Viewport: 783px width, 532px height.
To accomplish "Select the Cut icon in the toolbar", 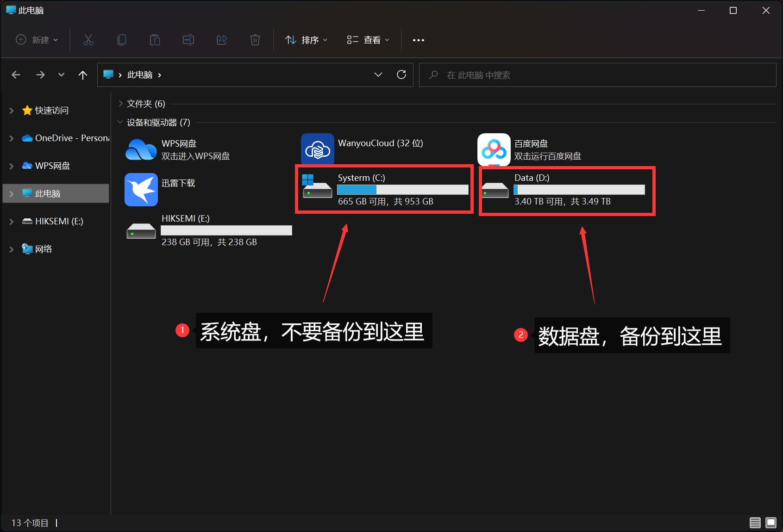I will (88, 40).
